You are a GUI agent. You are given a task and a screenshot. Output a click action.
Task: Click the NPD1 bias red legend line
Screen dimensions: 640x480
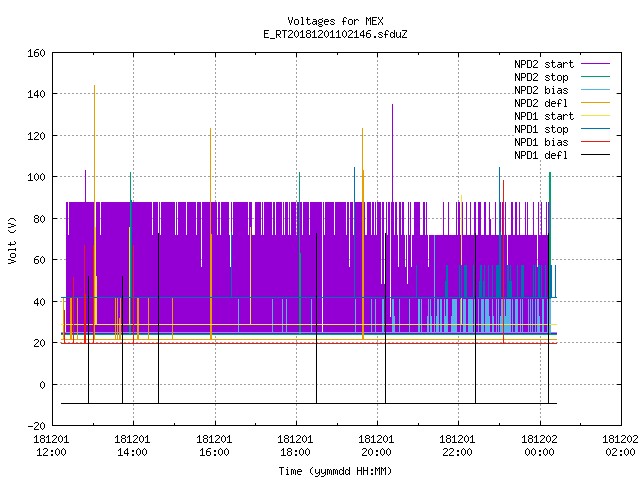(595, 142)
